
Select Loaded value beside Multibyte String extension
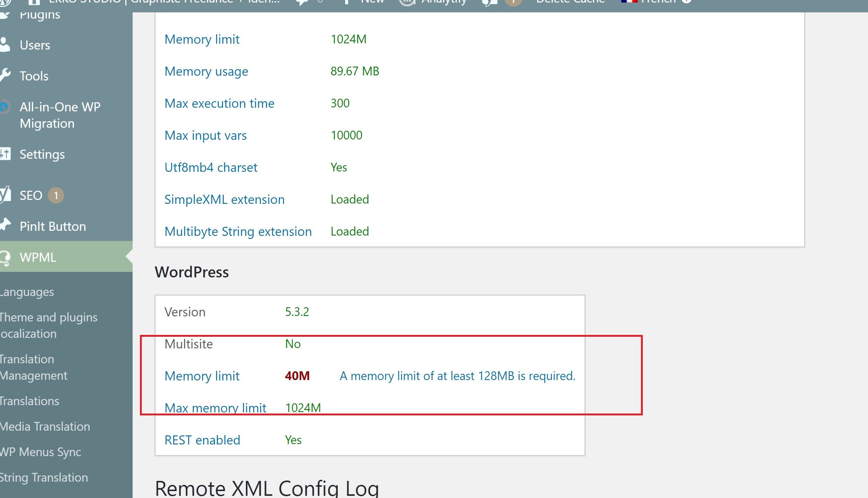(350, 232)
